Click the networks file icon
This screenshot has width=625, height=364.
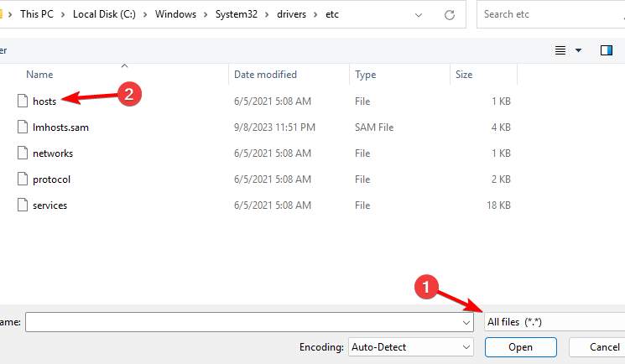click(23, 153)
